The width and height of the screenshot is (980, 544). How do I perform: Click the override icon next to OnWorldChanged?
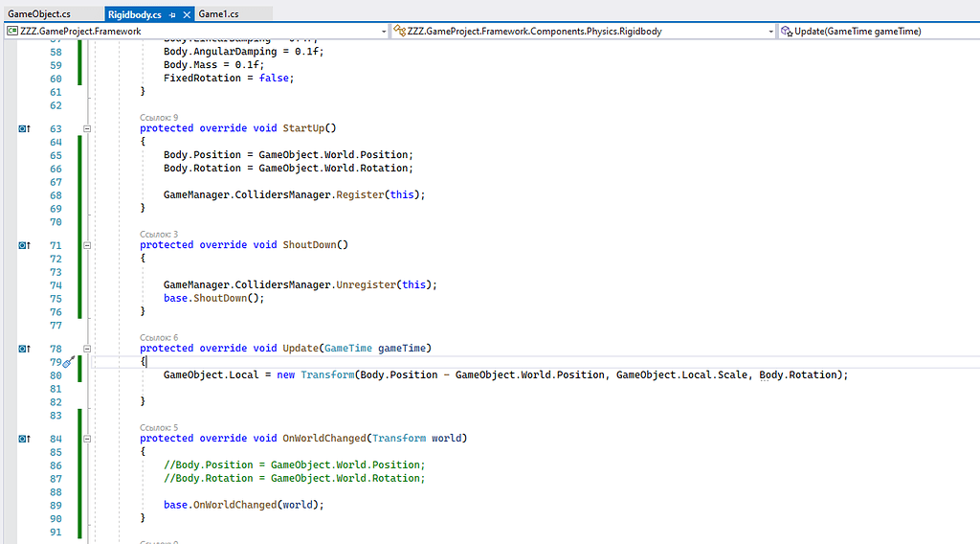click(x=25, y=439)
